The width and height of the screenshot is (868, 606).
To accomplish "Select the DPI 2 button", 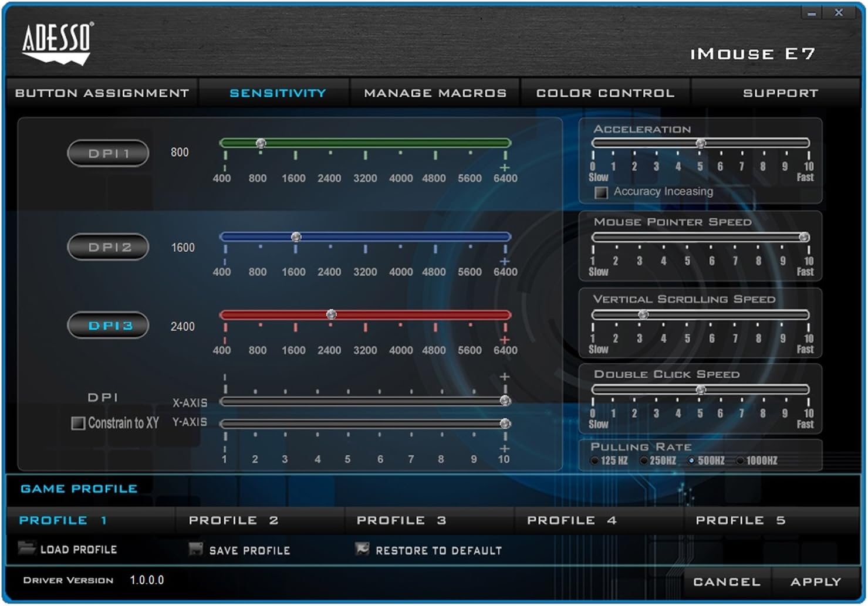I will 109,247.
